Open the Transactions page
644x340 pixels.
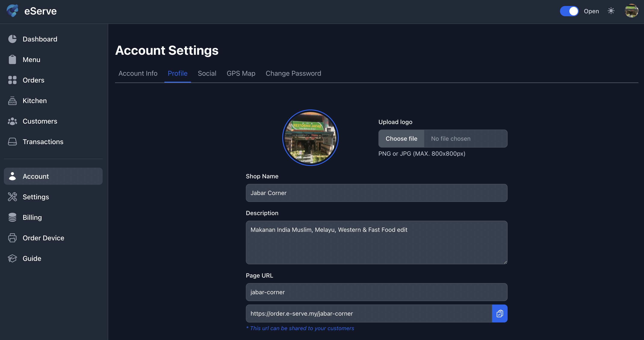(x=43, y=142)
